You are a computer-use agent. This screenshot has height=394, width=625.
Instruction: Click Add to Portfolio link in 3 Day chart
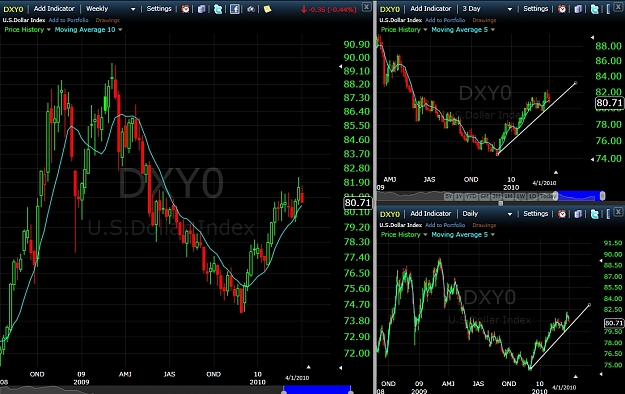[x=445, y=20]
